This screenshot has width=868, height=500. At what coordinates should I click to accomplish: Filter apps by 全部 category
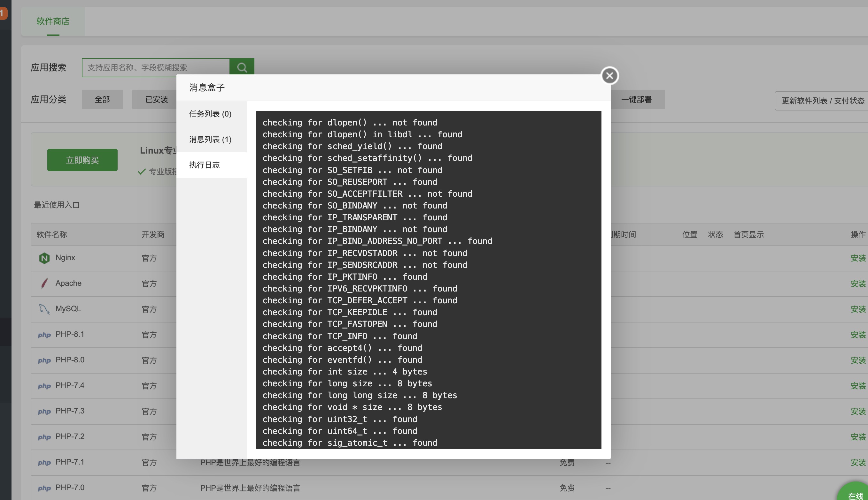(x=102, y=100)
